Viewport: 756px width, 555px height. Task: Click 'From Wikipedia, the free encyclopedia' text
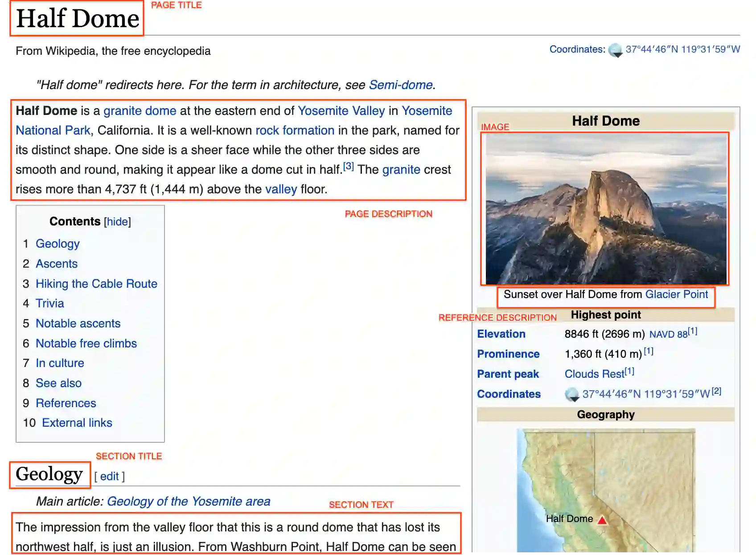pos(113,51)
